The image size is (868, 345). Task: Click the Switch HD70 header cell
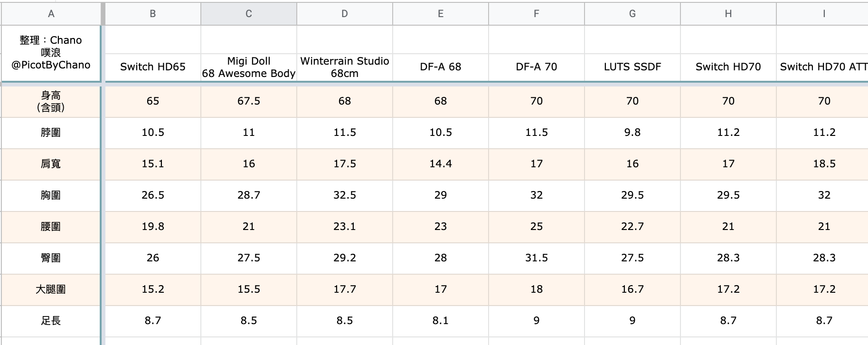[728, 67]
